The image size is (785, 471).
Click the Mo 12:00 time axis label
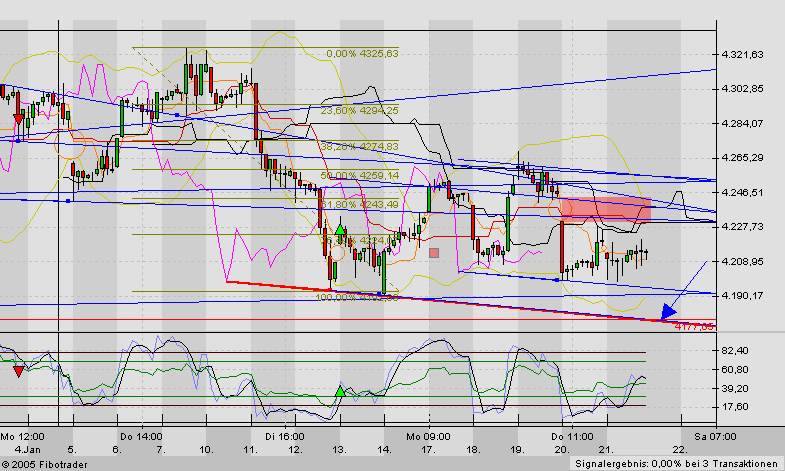pyautogui.click(x=22, y=436)
